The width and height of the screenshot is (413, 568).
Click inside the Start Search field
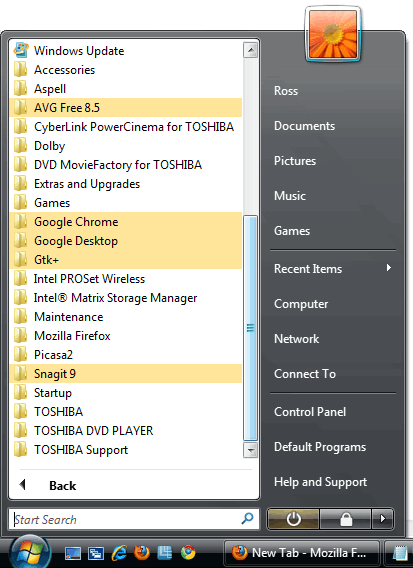point(127,519)
